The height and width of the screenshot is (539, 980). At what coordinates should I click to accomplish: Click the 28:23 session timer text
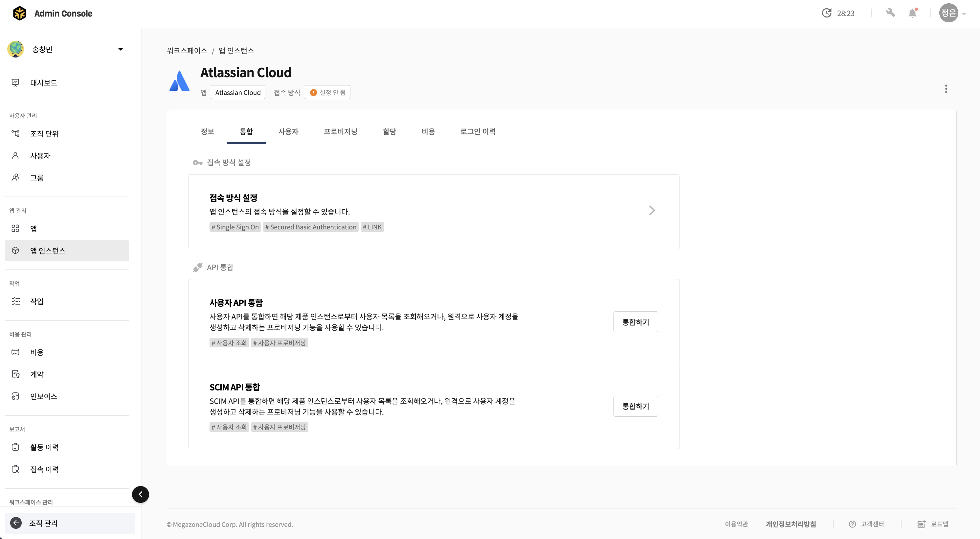(x=845, y=13)
